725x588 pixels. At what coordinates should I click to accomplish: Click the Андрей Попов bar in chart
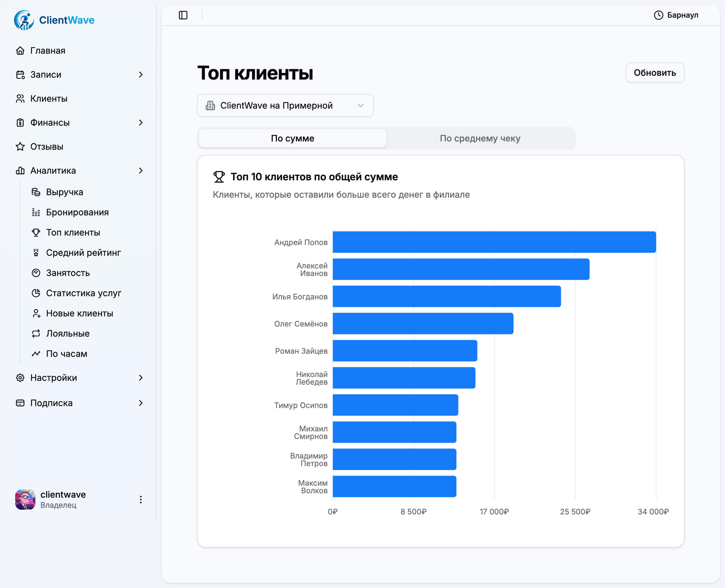tap(494, 242)
